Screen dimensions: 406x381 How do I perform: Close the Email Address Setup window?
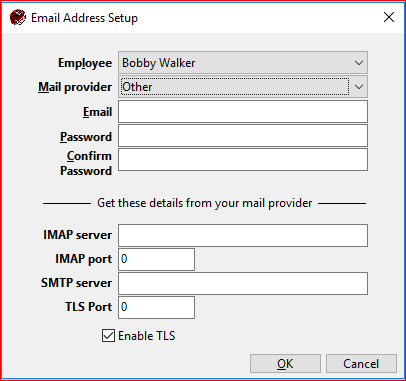click(389, 17)
